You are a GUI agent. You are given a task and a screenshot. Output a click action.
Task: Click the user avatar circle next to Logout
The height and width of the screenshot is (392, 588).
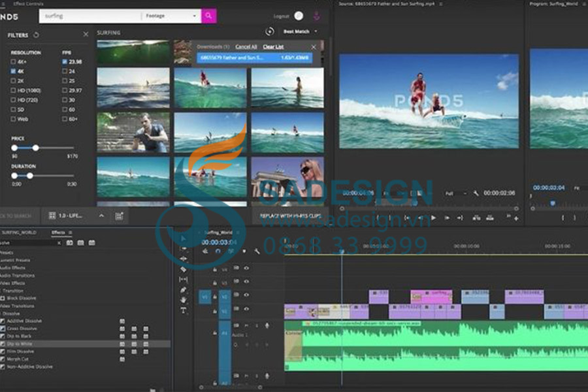[x=299, y=16]
